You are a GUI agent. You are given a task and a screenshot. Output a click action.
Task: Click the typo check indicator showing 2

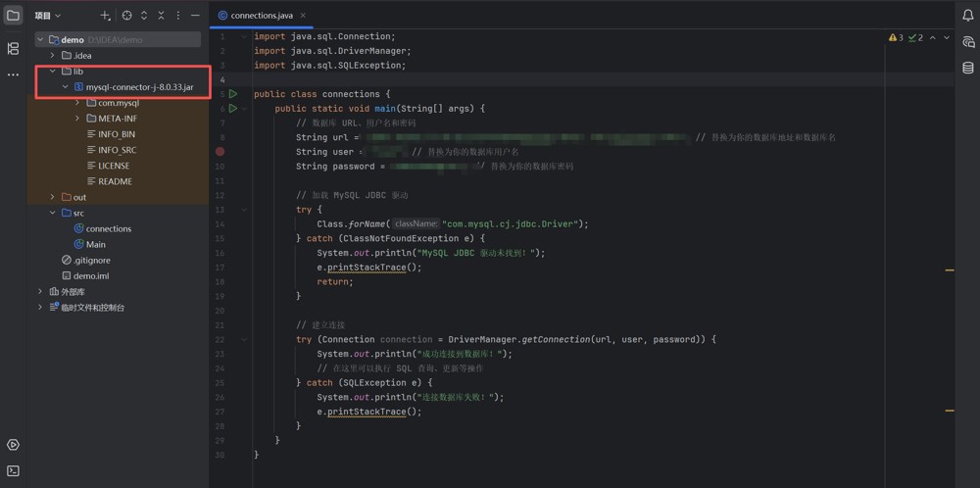pyautogui.click(x=915, y=38)
